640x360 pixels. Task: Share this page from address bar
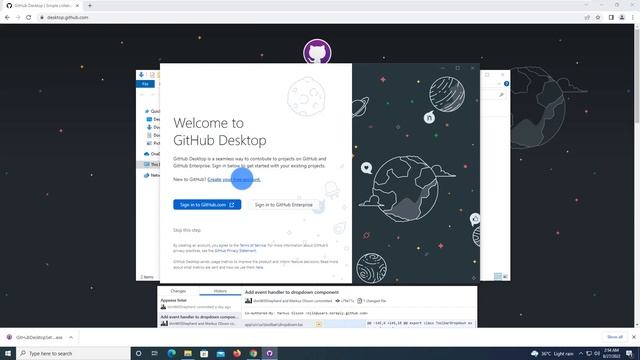tap(587, 18)
